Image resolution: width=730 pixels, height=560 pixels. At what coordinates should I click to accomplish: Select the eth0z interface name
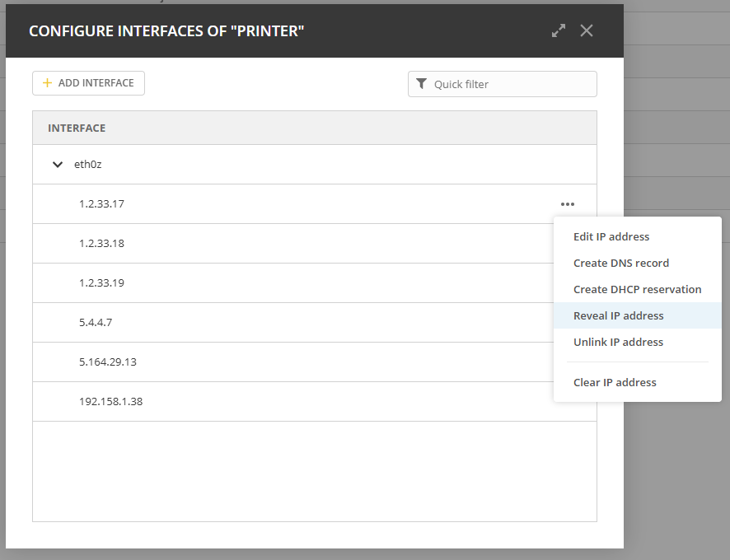(x=88, y=165)
